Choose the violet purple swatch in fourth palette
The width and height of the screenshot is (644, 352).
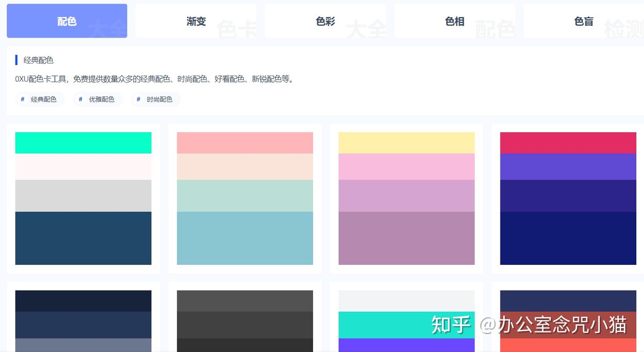click(x=568, y=167)
